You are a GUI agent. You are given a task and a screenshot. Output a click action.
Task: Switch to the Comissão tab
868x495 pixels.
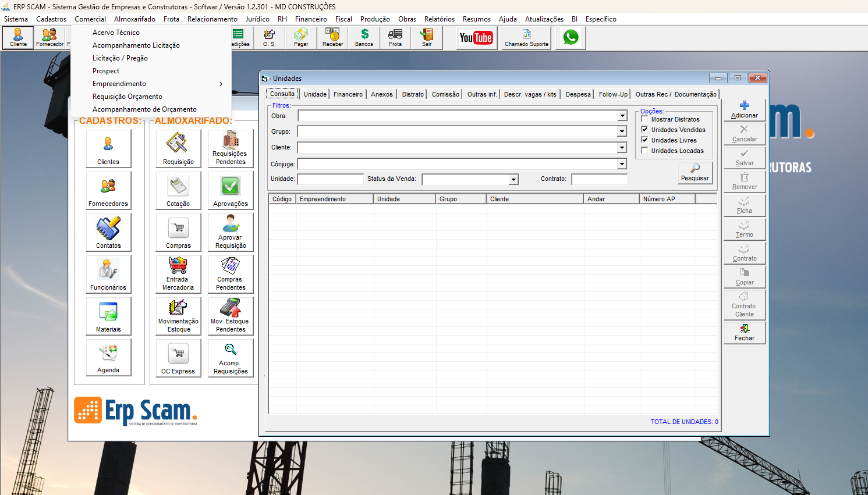click(x=445, y=94)
